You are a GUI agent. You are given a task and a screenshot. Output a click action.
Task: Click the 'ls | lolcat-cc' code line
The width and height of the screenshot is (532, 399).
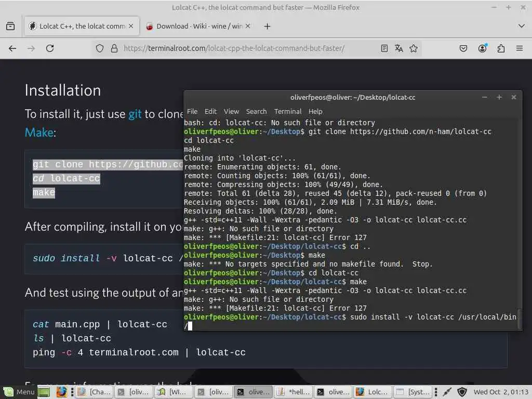[72, 338]
